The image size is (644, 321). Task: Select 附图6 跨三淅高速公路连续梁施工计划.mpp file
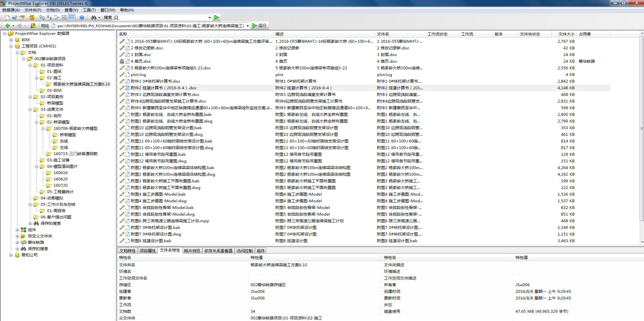(x=364, y=221)
